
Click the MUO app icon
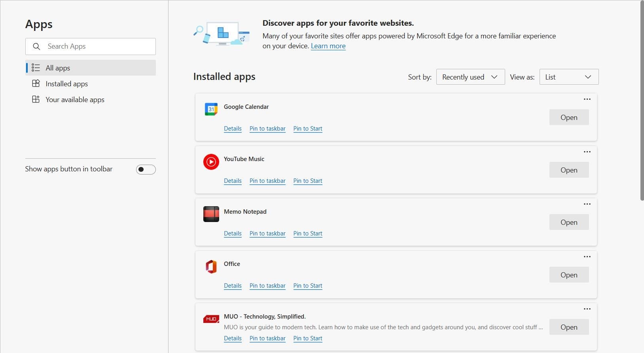click(211, 319)
